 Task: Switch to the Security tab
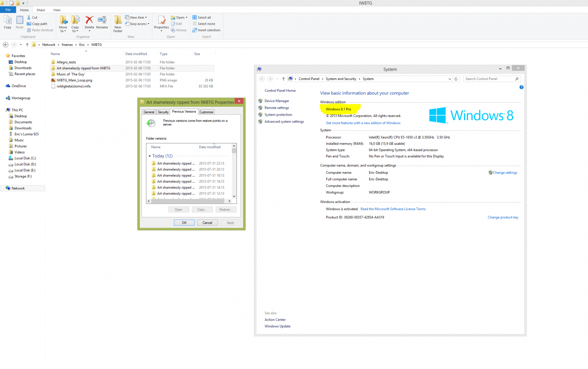pos(163,112)
